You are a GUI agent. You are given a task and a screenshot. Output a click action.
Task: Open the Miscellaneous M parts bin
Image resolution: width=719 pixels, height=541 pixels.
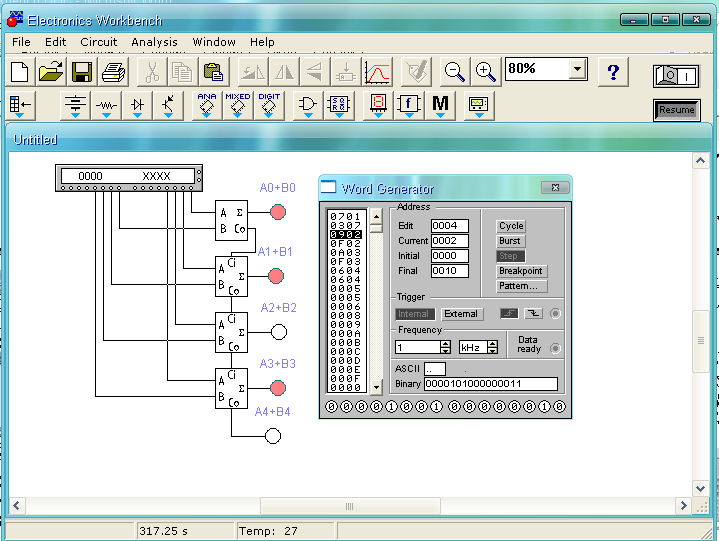pos(440,106)
